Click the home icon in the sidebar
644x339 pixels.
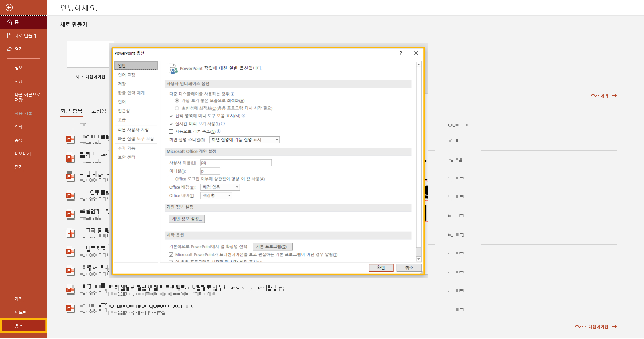click(9, 22)
